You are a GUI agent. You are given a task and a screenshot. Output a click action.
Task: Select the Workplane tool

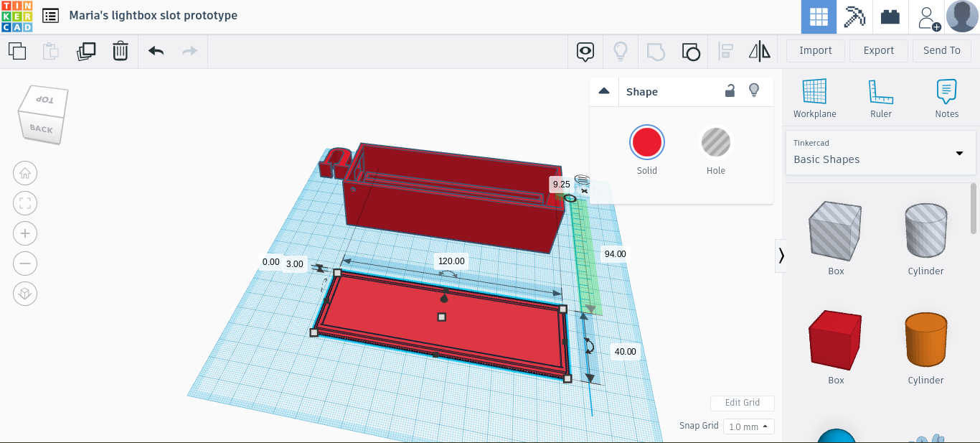click(x=815, y=98)
